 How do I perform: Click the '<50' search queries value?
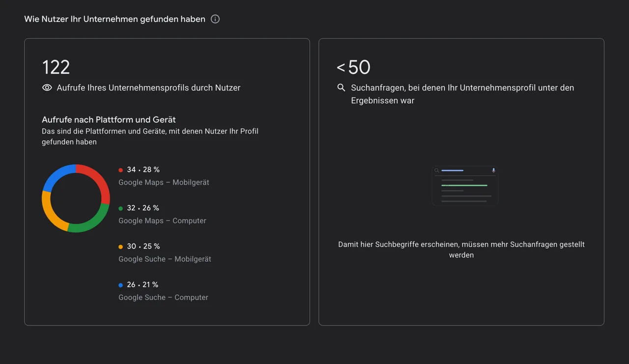point(353,67)
